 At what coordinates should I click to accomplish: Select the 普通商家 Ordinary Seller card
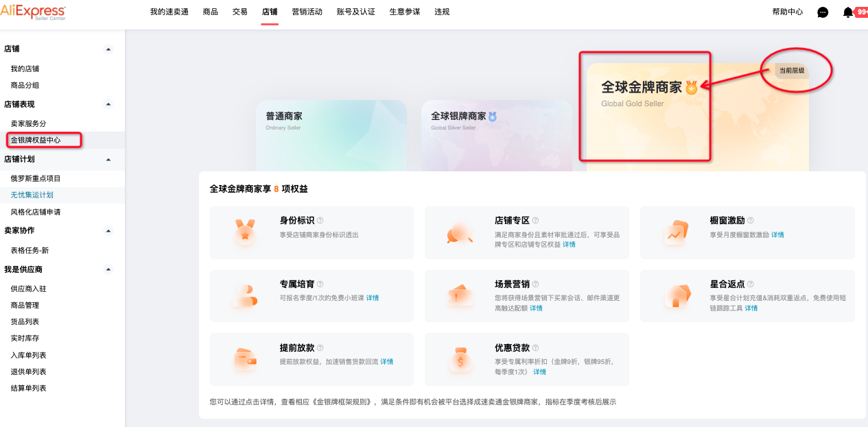[x=331, y=136]
